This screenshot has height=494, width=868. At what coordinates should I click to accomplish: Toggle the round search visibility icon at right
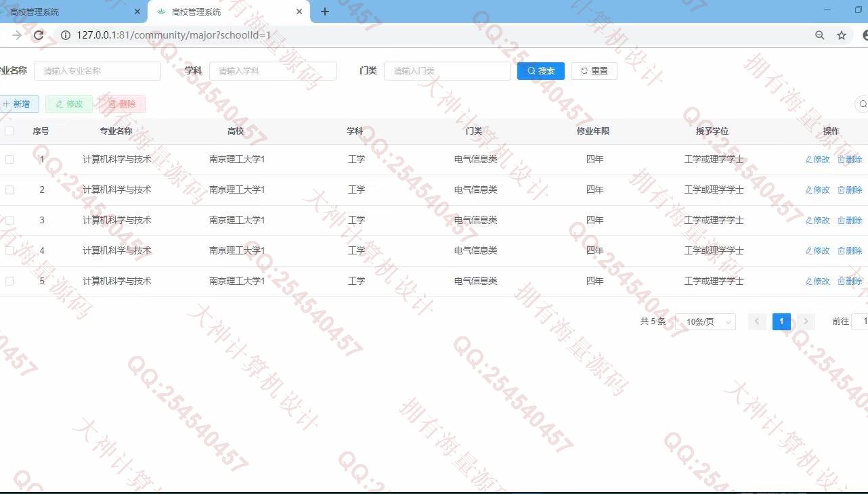[x=862, y=104]
